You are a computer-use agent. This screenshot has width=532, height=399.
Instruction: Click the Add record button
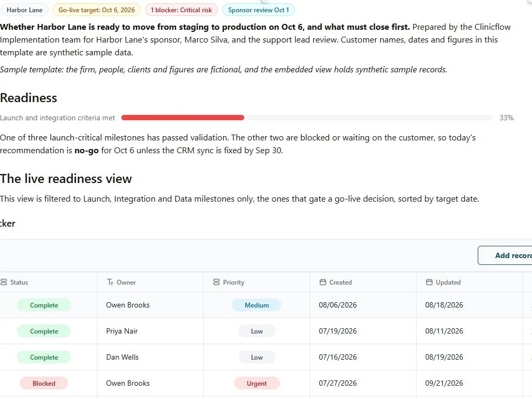pos(505,255)
